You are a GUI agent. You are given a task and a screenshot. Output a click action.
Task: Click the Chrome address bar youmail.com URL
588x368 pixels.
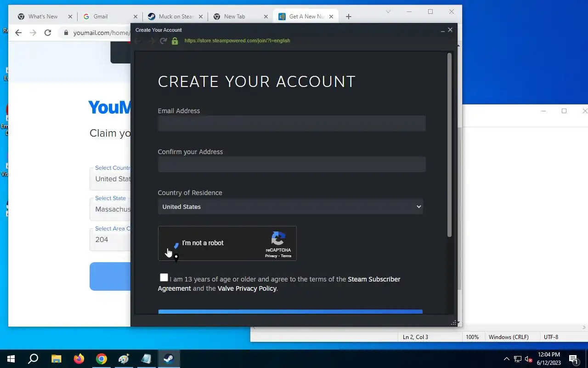point(101,33)
